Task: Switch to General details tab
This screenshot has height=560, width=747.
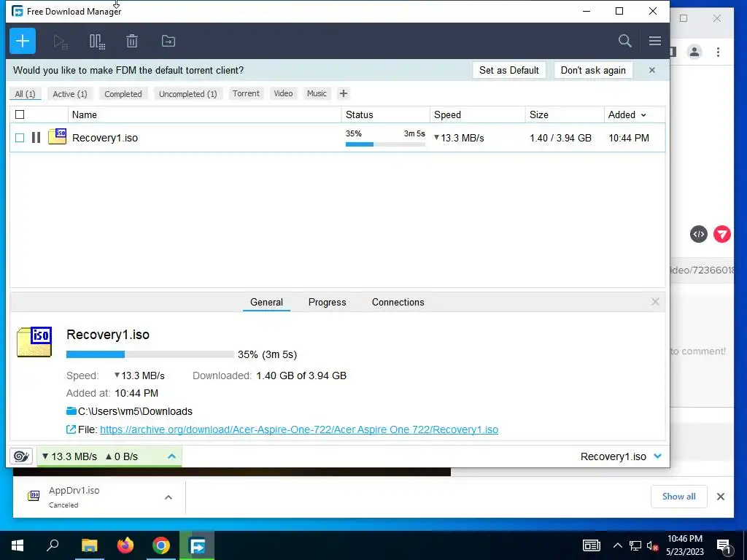Action: pos(266,302)
